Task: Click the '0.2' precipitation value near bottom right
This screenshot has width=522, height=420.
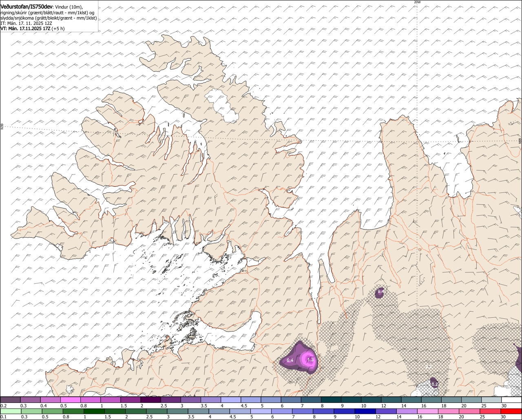Action: click(x=435, y=384)
